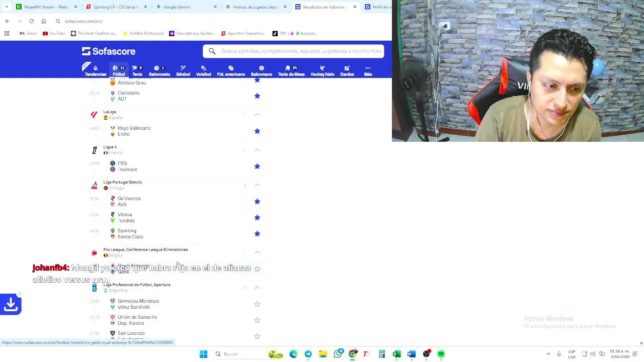Click the Liga Profesional de Fútbol logo
This screenshot has height=362, width=644.
tap(94, 288)
